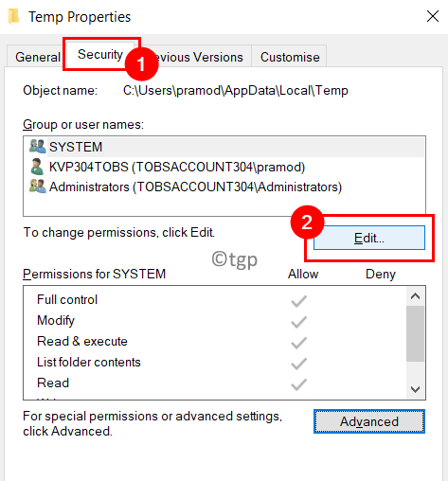This screenshot has width=448, height=481.
Task: Click the Modify allow checkmark
Action: [298, 322]
